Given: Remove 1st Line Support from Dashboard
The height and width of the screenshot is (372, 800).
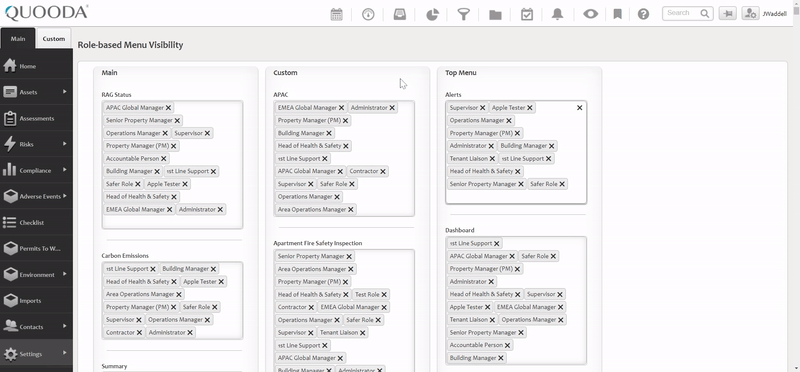Looking at the screenshot, I should click(496, 243).
